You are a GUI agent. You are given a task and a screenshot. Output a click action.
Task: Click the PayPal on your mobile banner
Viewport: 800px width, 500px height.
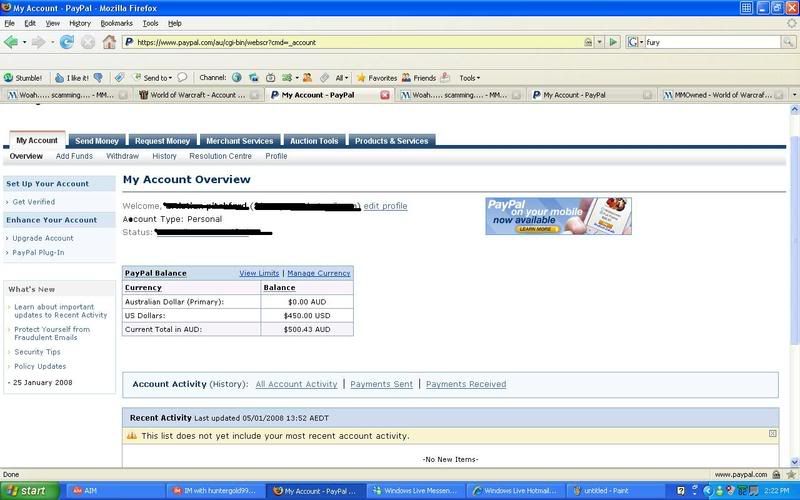point(558,216)
